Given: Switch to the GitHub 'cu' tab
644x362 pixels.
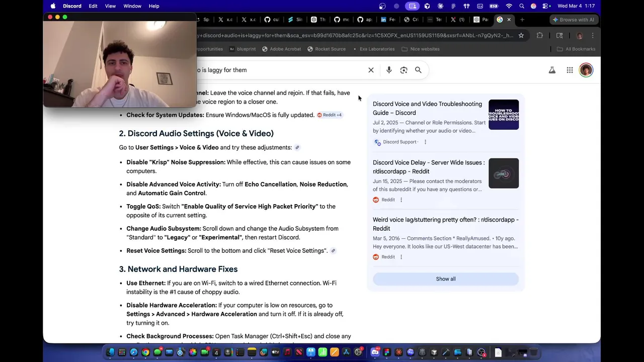Looking at the screenshot, I should pos(271,20).
